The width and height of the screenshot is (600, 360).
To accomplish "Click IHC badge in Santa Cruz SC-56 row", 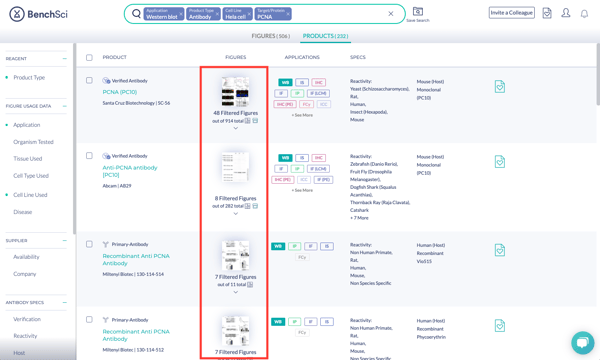I will coord(319,82).
